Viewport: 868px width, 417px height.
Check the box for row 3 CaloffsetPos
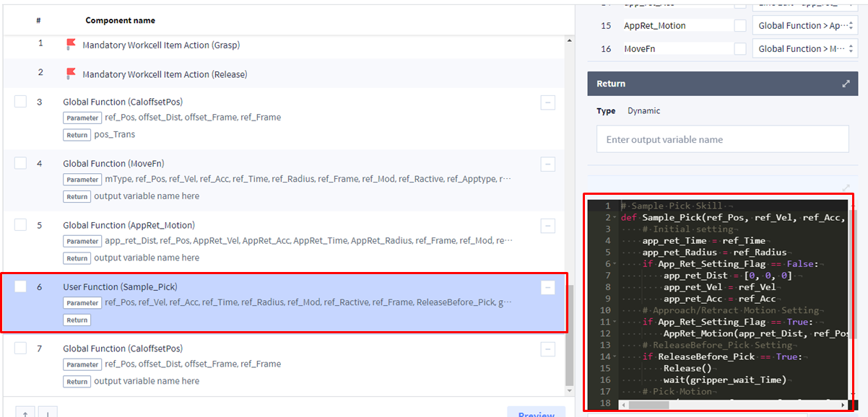pos(21,102)
